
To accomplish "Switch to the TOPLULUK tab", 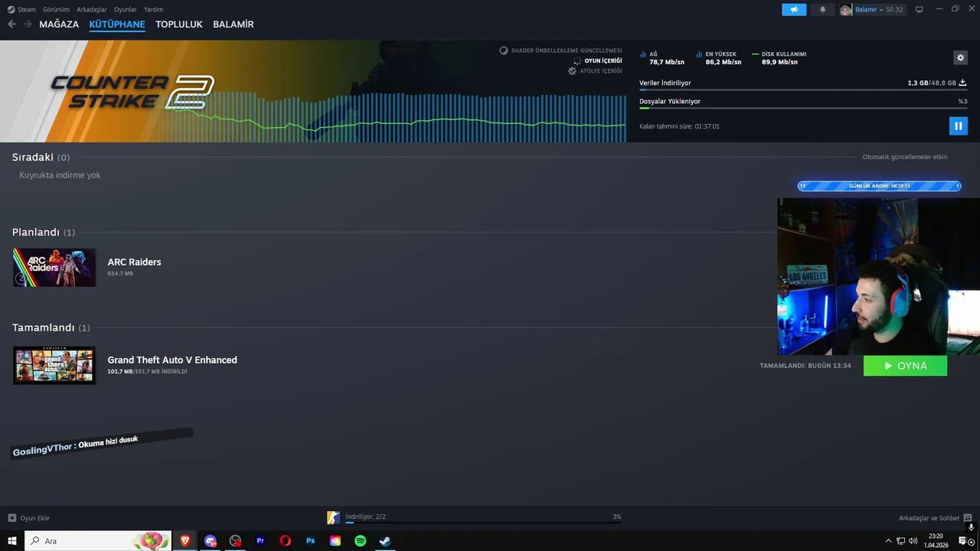I will [179, 24].
